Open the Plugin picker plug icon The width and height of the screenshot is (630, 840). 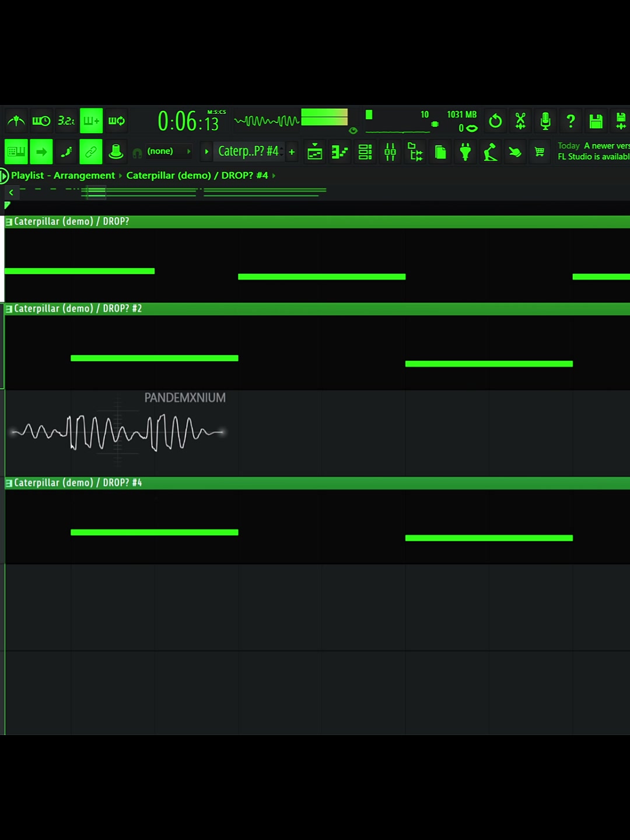coord(466,152)
